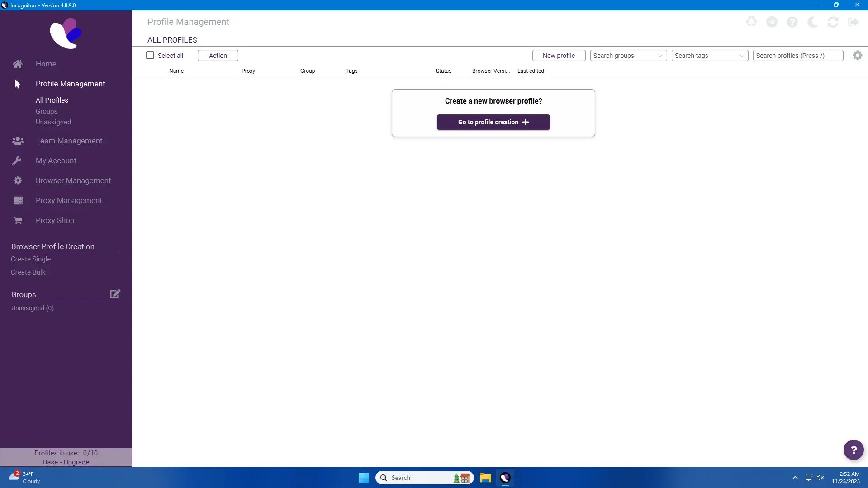Select the All Profiles submenu item
This screenshot has height=488, width=868.
click(x=52, y=100)
